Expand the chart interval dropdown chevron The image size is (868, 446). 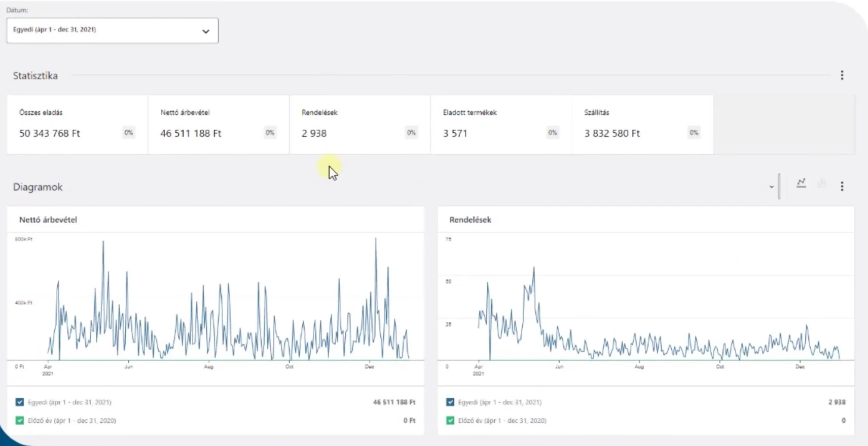pyautogui.click(x=771, y=187)
